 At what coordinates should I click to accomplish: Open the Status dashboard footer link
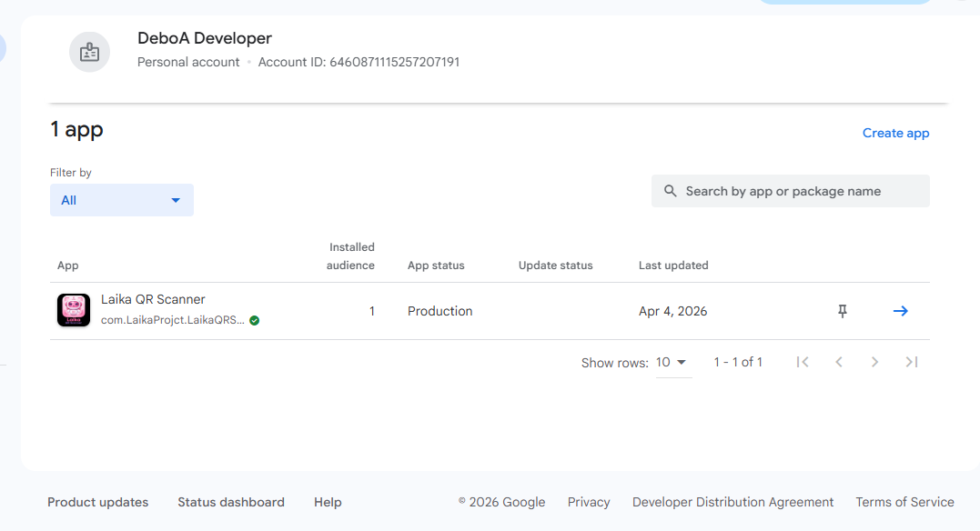[230, 502]
